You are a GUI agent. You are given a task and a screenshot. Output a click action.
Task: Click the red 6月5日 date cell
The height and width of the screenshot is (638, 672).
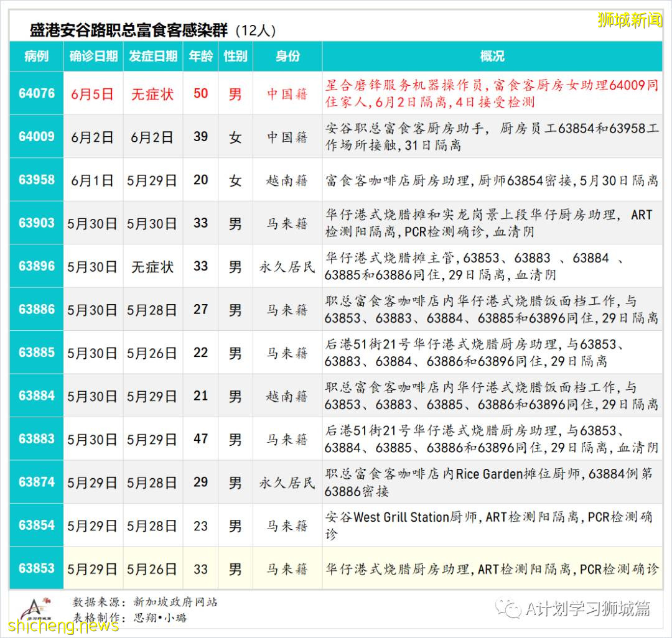(93, 93)
